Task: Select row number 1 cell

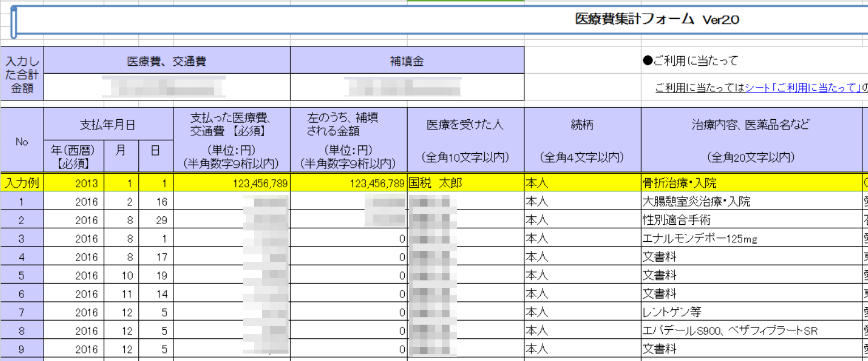Action: (x=22, y=202)
